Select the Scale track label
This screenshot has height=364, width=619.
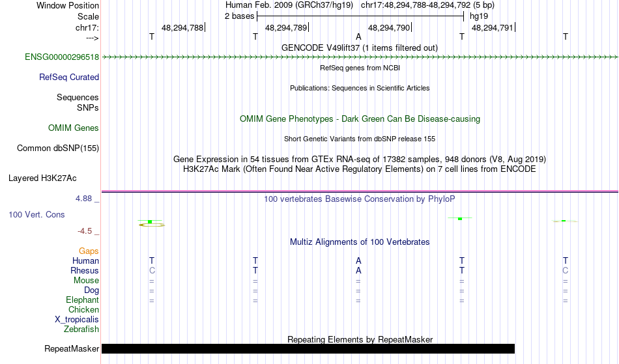click(88, 16)
